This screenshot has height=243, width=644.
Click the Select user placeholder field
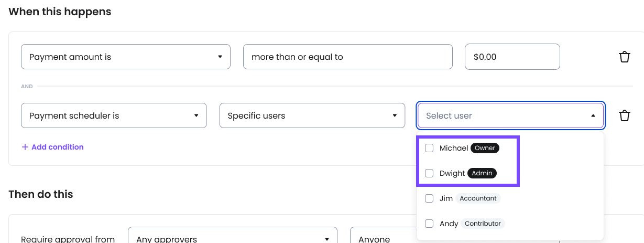click(x=503, y=115)
